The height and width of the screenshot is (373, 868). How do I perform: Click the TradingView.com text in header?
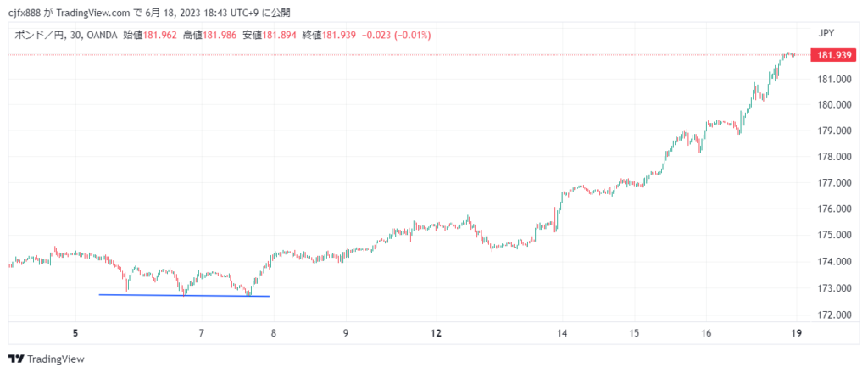coord(99,13)
